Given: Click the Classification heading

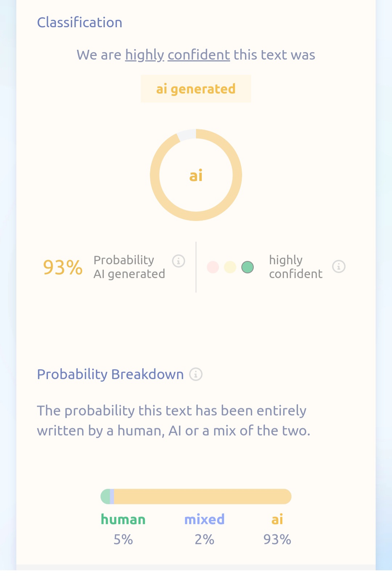Looking at the screenshot, I should [79, 23].
